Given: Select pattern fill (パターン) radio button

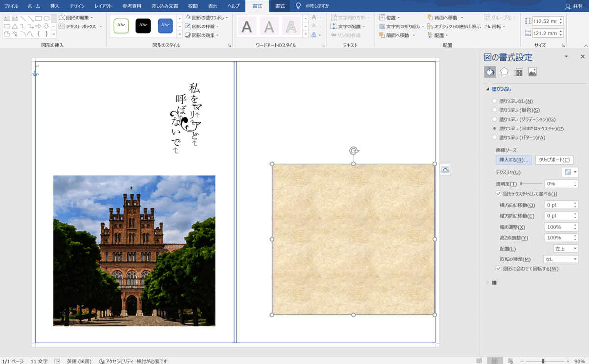Looking at the screenshot, I should pos(494,138).
